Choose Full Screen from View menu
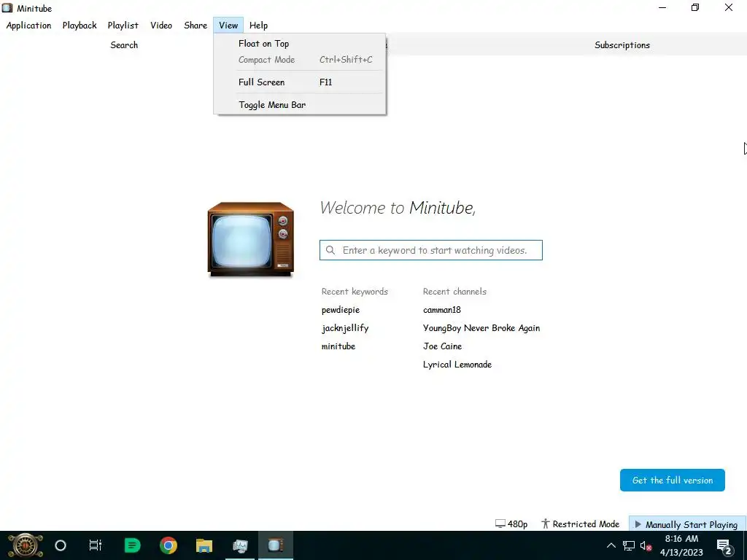The width and height of the screenshot is (747, 560). (300, 82)
